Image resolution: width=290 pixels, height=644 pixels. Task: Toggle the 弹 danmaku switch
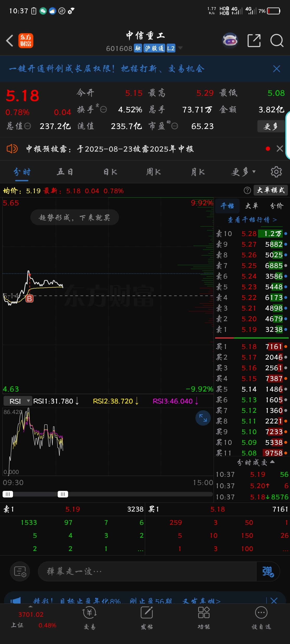pos(268,572)
